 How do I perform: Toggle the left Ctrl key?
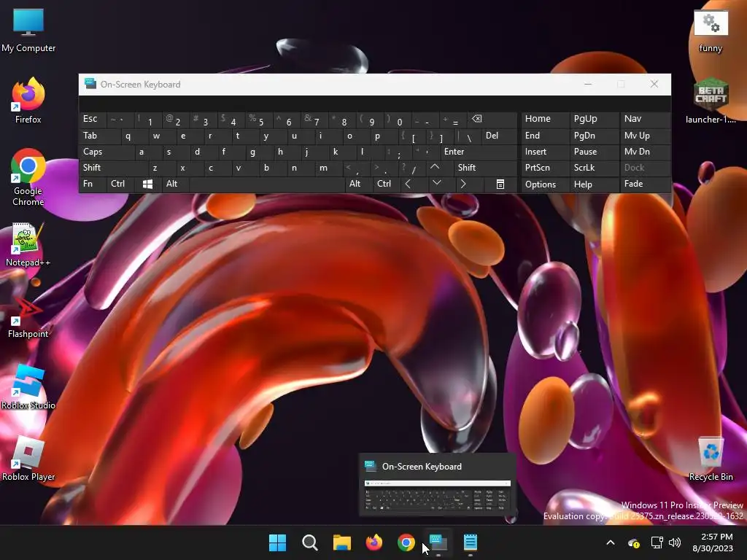coord(120,184)
